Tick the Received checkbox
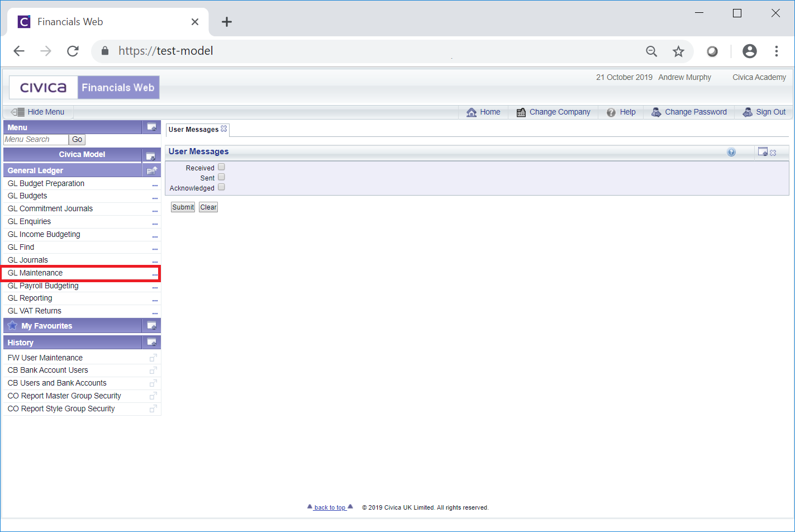Image resolution: width=795 pixels, height=532 pixels. (221, 167)
